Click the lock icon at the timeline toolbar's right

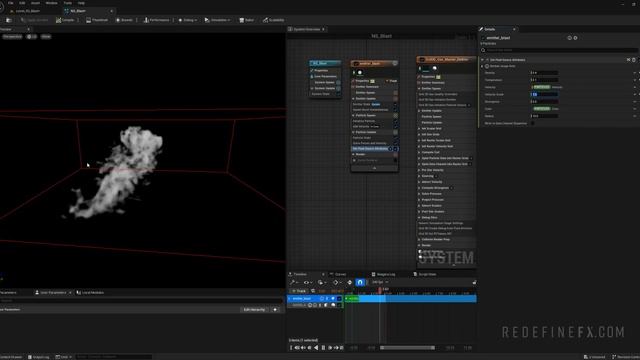click(x=474, y=282)
